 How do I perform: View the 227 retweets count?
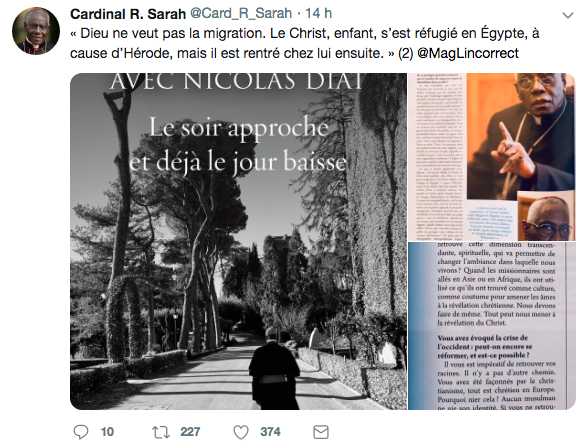point(190,432)
